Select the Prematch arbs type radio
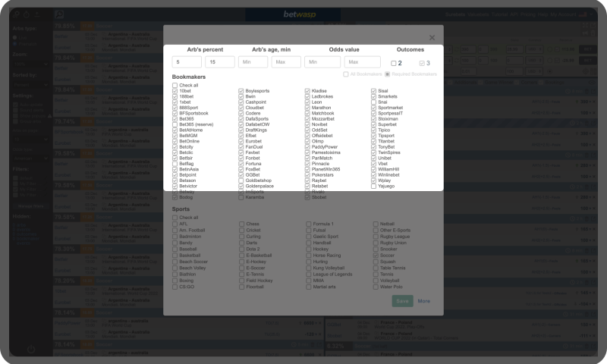This screenshot has height=364, width=607. click(x=14, y=44)
